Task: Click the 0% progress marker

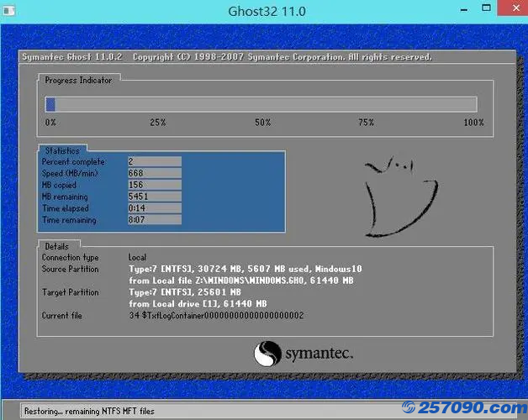Action: (x=50, y=123)
